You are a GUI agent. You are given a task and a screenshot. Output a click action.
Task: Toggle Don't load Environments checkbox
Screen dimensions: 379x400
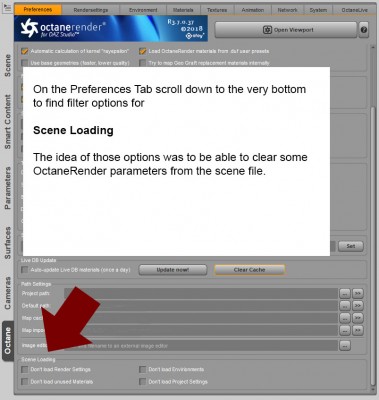pyautogui.click(x=143, y=369)
